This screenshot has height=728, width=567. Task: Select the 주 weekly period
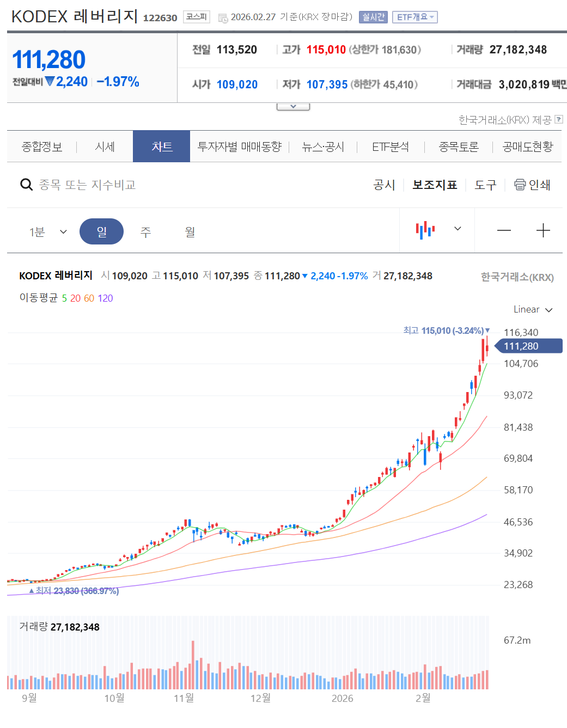pos(145,232)
